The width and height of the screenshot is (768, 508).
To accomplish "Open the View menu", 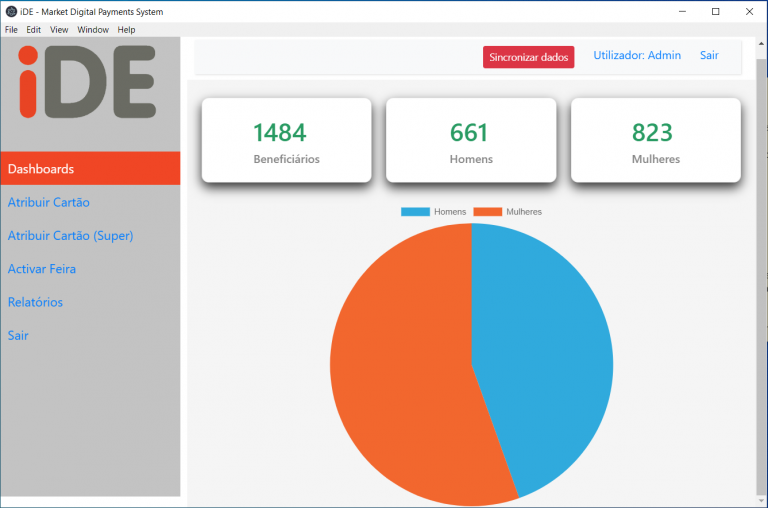I will click(59, 30).
